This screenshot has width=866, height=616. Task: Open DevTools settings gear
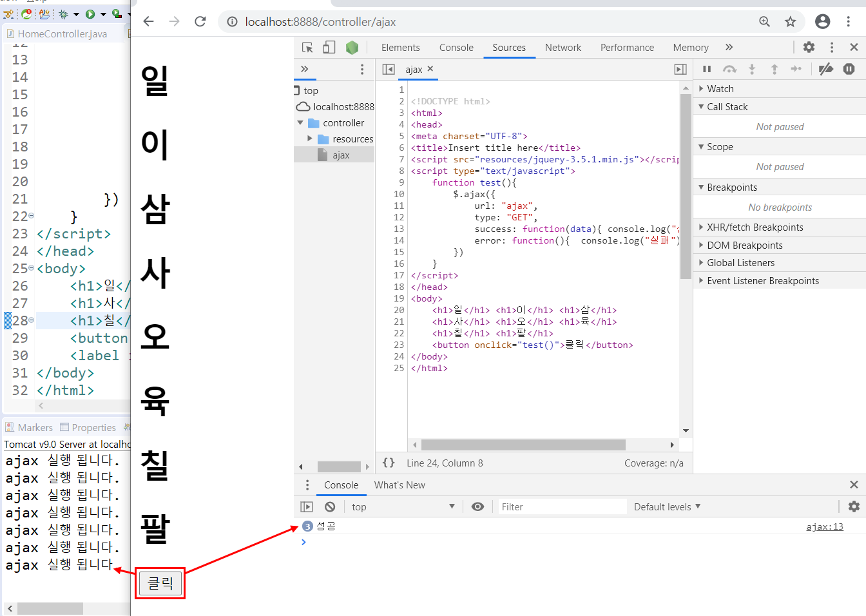tap(809, 47)
